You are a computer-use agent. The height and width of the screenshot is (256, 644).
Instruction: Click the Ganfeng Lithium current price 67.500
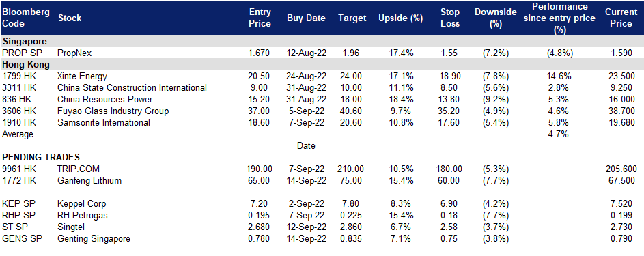[x=622, y=180]
